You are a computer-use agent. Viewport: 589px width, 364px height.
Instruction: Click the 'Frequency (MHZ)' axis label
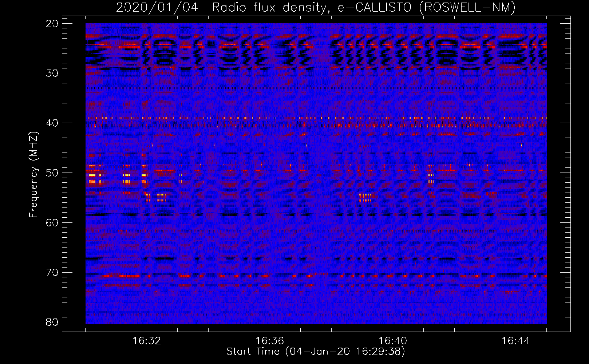click(33, 175)
